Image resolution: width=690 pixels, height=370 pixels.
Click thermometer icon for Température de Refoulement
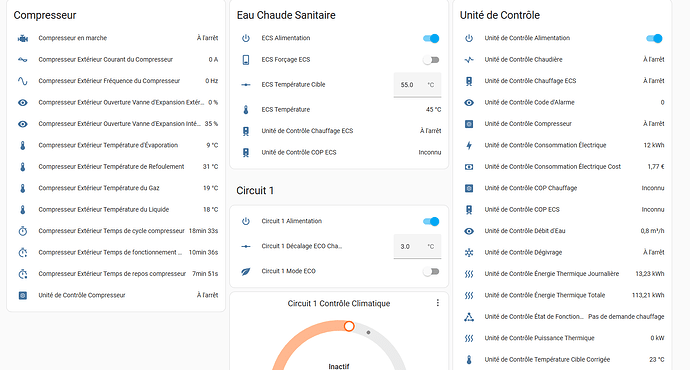tap(22, 167)
